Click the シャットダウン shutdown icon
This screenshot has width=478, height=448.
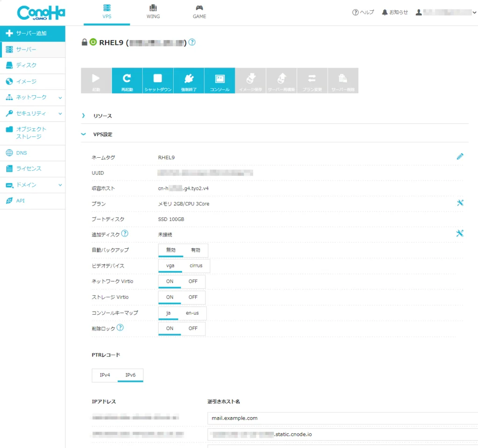(x=158, y=80)
